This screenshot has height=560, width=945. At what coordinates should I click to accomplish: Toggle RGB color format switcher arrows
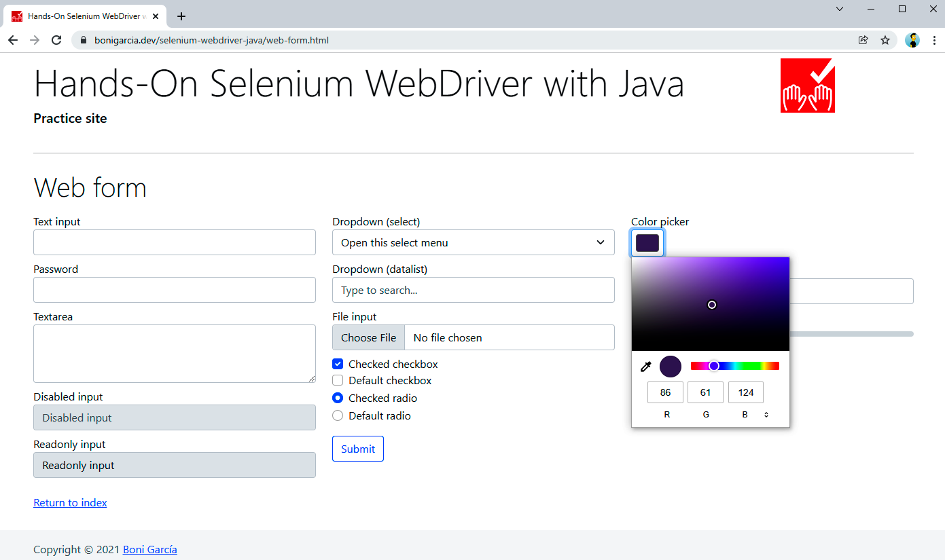click(766, 415)
